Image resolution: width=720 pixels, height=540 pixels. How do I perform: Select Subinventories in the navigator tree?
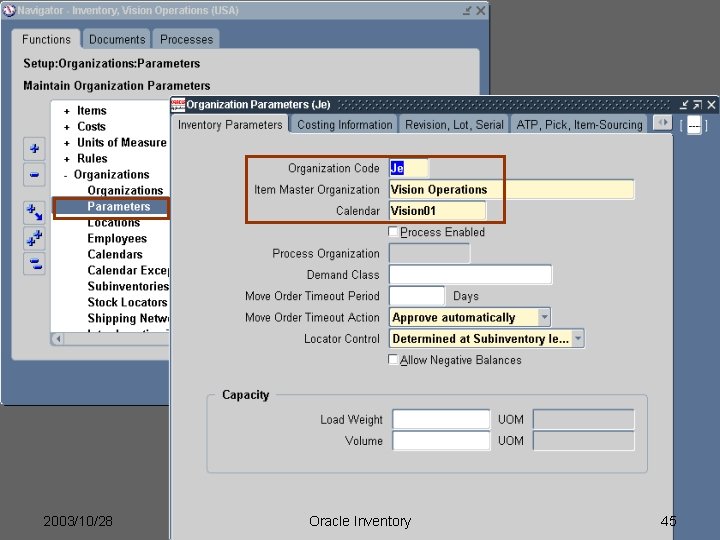click(128, 287)
